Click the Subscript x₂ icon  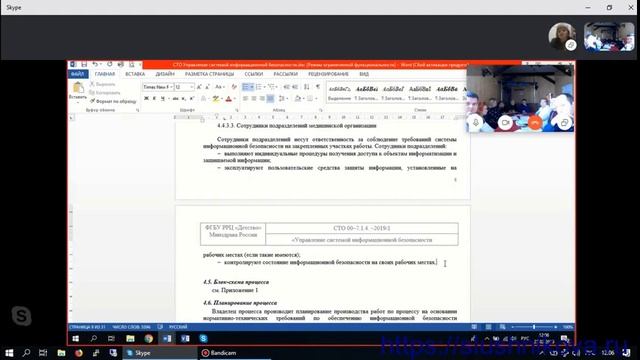[184, 98]
